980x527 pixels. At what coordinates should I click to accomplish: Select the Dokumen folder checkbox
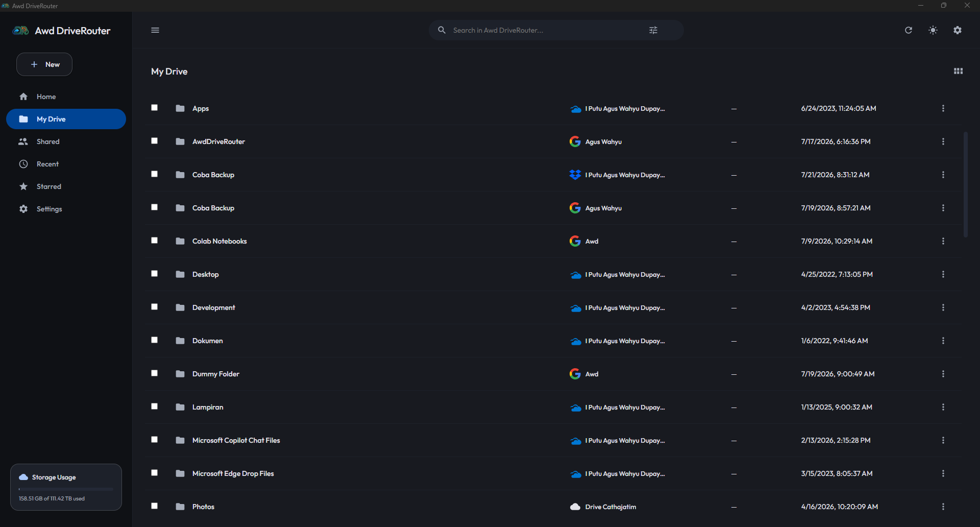(155, 340)
